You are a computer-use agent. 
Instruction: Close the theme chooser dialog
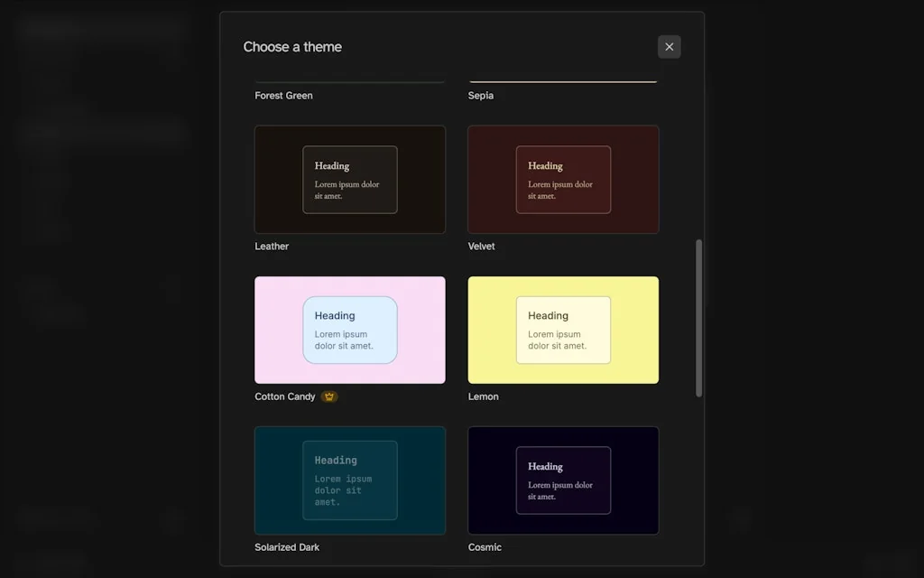coord(669,46)
